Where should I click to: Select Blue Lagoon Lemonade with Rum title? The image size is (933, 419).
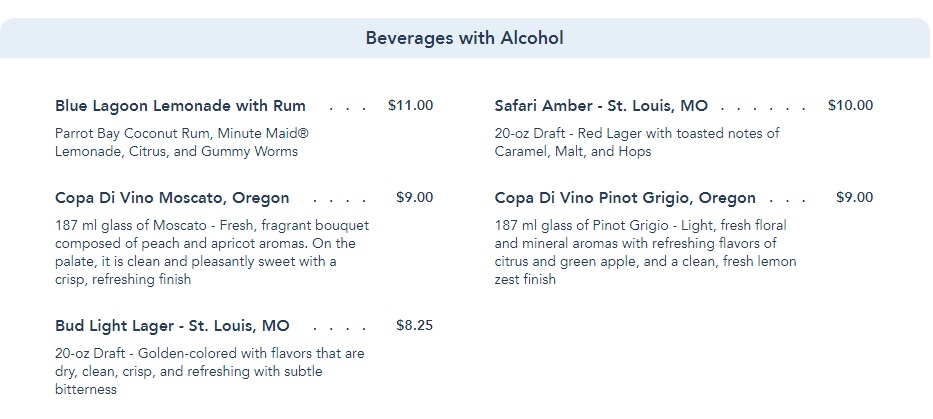180,106
